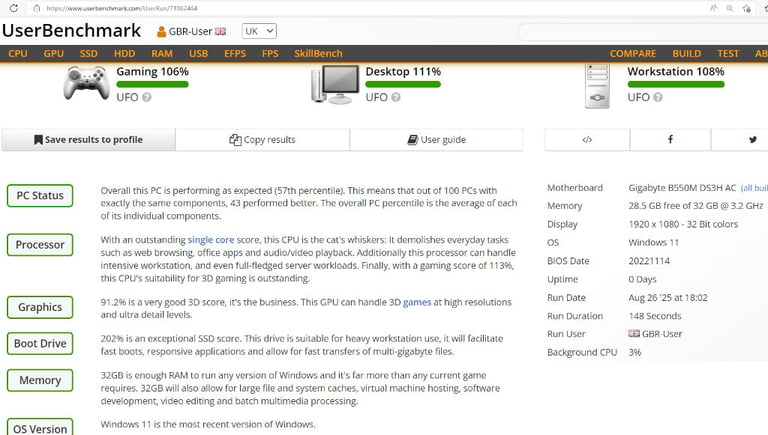Open the SkillBench menu item

[318, 53]
